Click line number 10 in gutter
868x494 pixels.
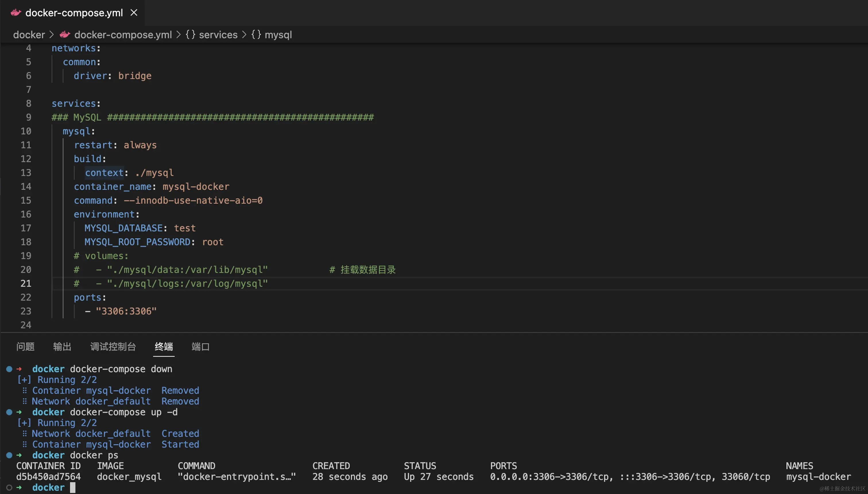[x=26, y=131]
